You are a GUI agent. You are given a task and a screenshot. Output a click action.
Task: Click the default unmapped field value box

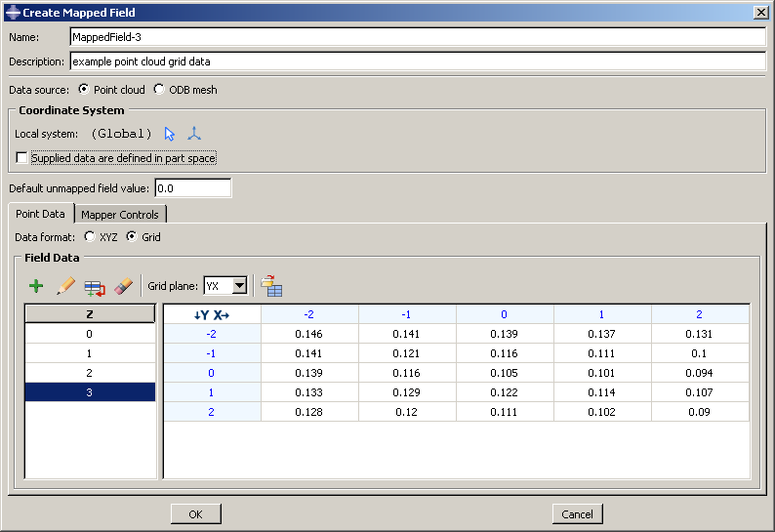coord(192,188)
